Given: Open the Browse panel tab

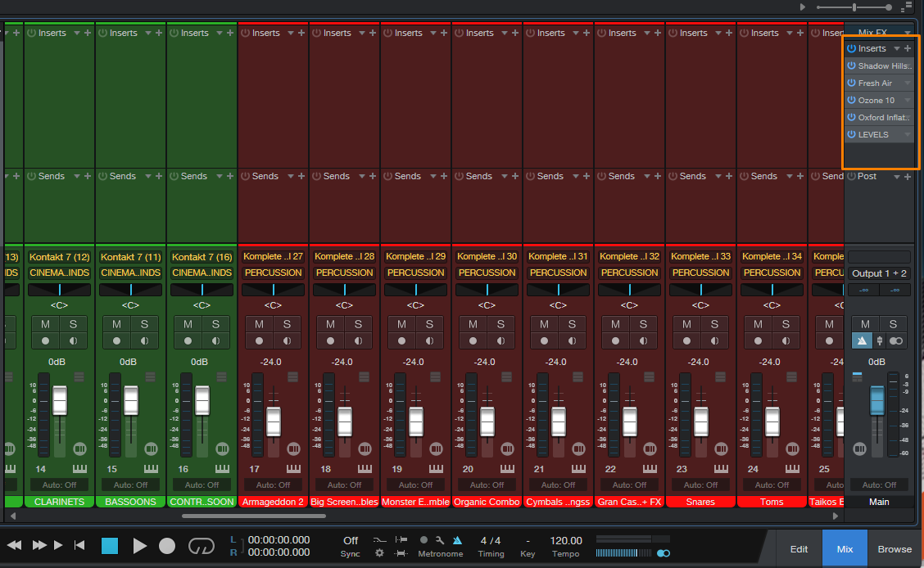Looking at the screenshot, I should [895, 549].
